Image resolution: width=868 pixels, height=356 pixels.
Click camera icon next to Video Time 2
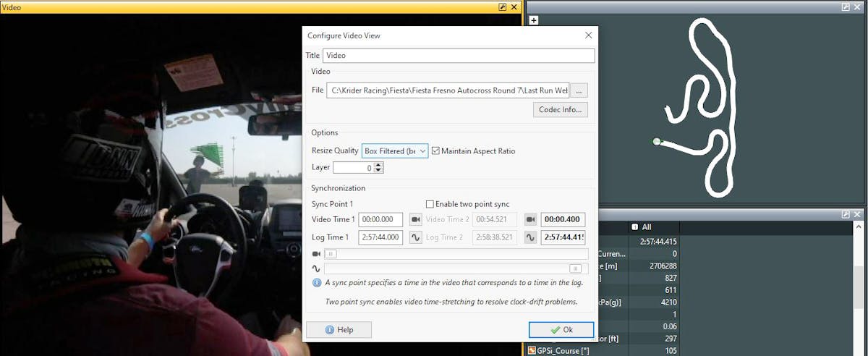pyautogui.click(x=531, y=220)
